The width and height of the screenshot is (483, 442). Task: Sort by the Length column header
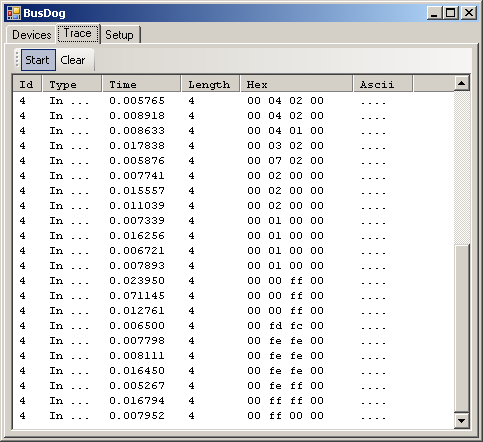(x=211, y=84)
